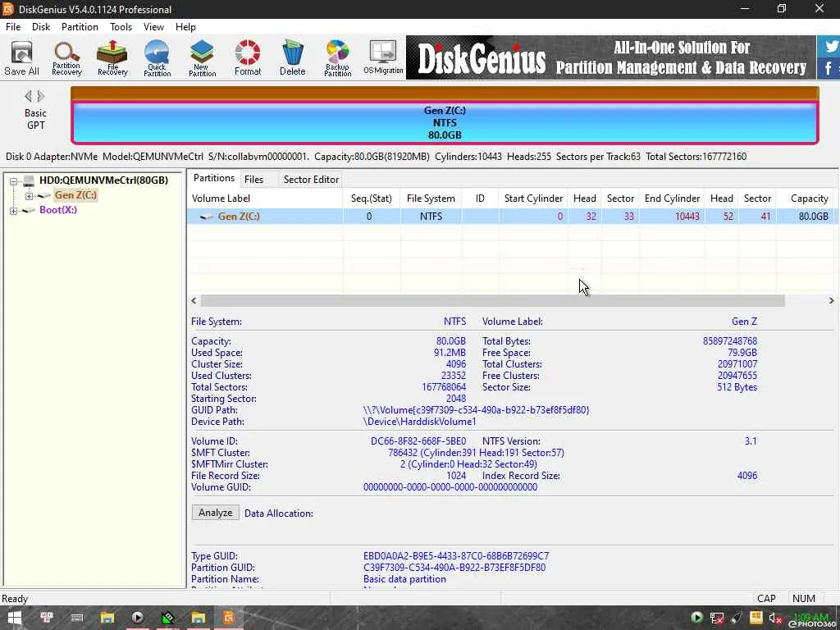This screenshot has width=840, height=630.
Task: Click the network tray icon
Action: click(x=716, y=619)
